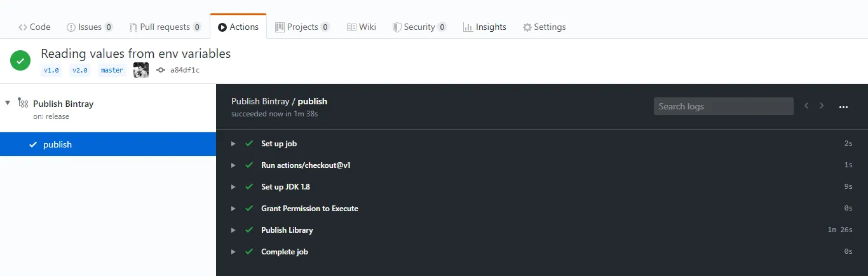This screenshot has height=276, width=868.
Task: Go to next search result arrow
Action: [822, 106]
